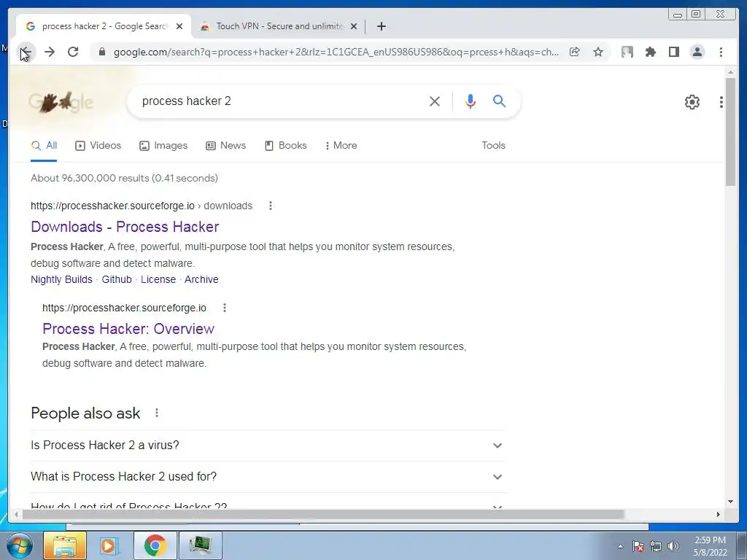Open the taskbar clock and date
Viewport: 747px width, 560px height.
[x=710, y=546]
